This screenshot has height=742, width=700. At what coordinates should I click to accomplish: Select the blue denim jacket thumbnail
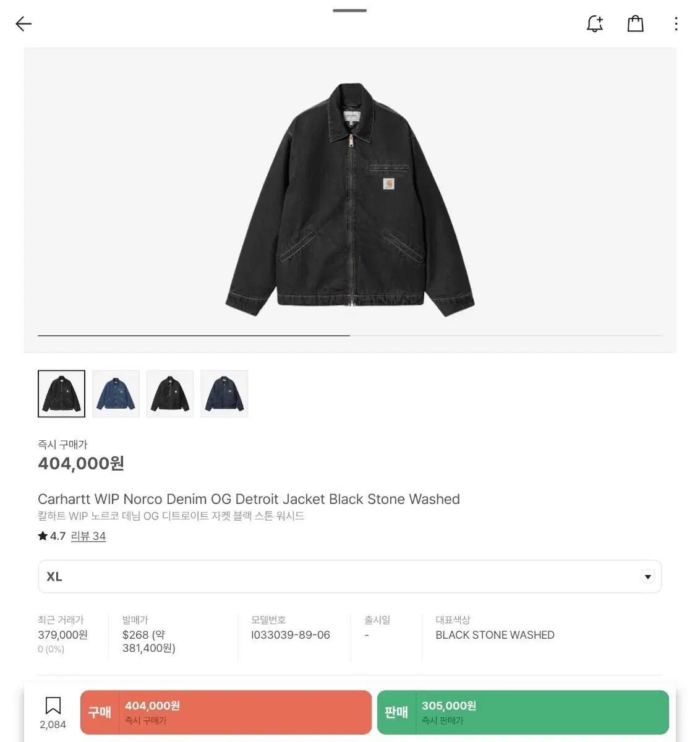(116, 394)
